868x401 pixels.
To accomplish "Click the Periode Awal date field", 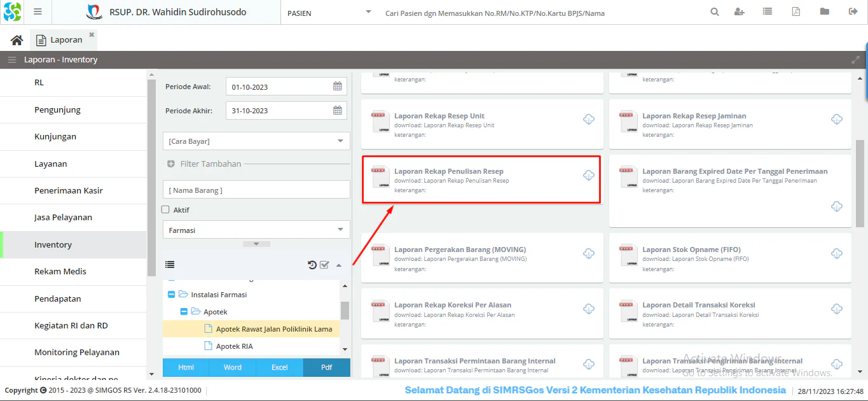I will point(278,87).
